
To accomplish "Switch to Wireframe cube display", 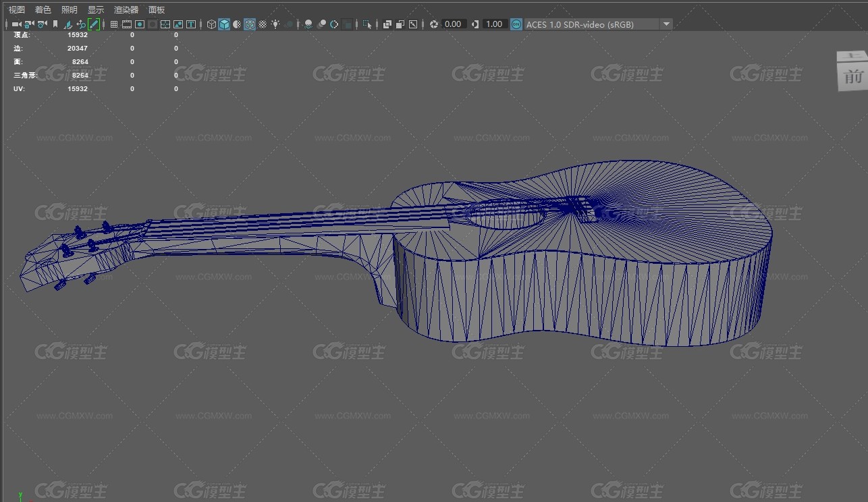I will coord(211,24).
